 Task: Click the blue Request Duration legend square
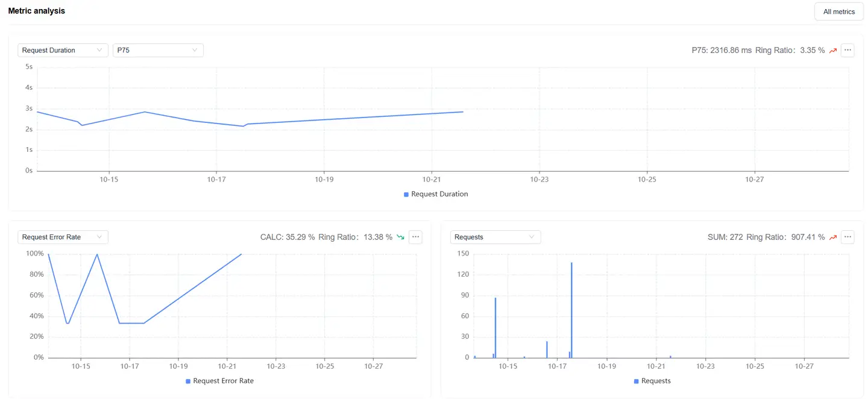[x=406, y=195]
